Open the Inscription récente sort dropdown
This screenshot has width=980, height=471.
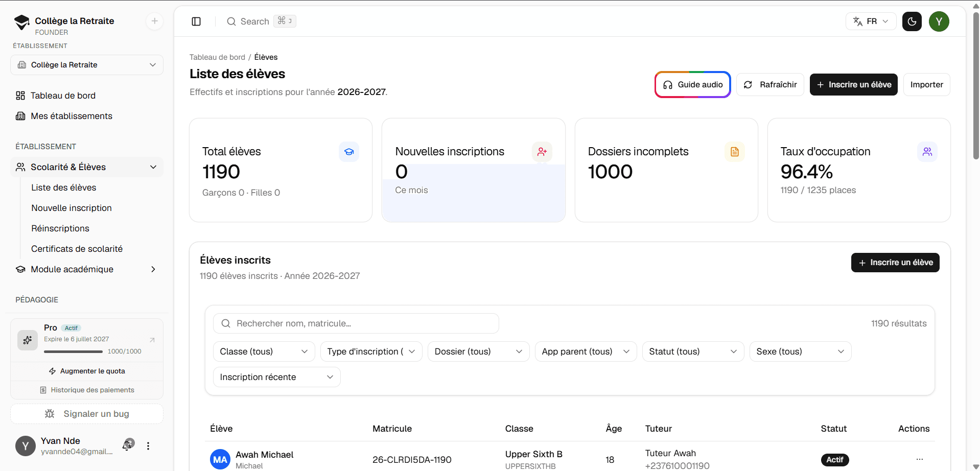pos(277,377)
